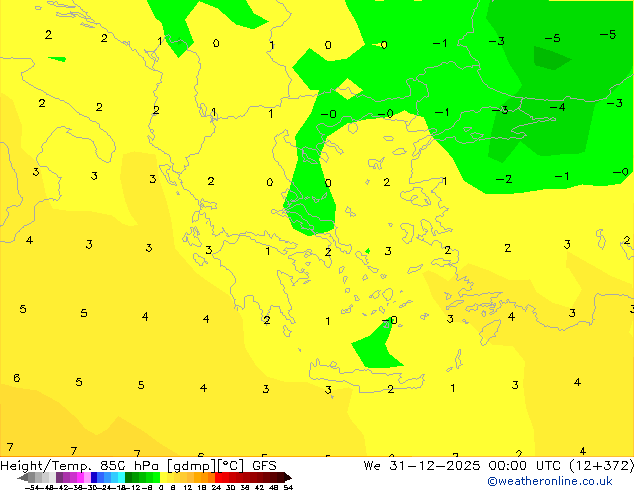Click the 'We 31-12-2025' date text

tap(422, 466)
